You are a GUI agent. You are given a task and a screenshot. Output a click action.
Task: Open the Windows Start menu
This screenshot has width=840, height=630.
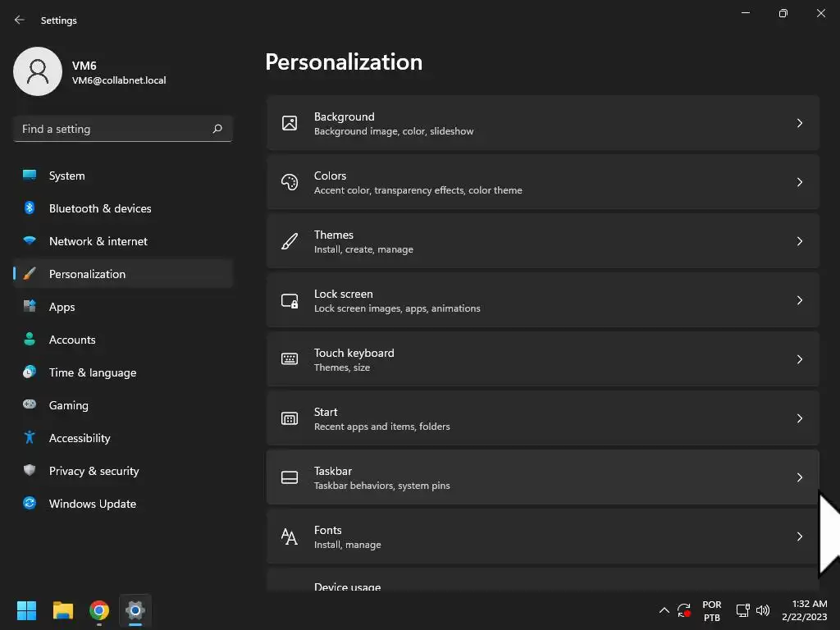pos(27,610)
